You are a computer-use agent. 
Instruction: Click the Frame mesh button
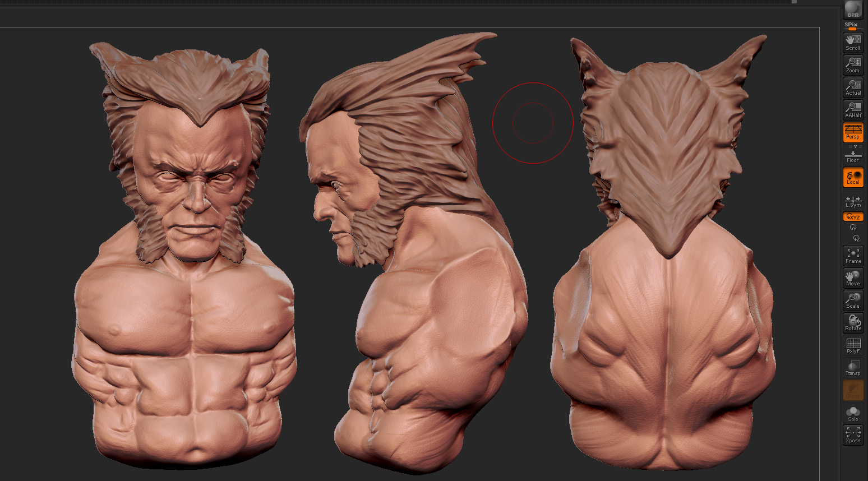[x=853, y=256]
